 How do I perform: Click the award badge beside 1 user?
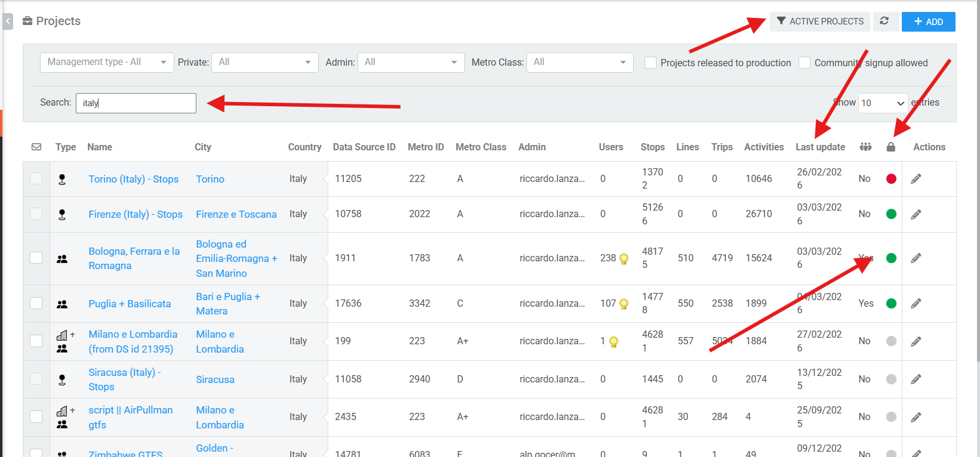click(x=614, y=342)
